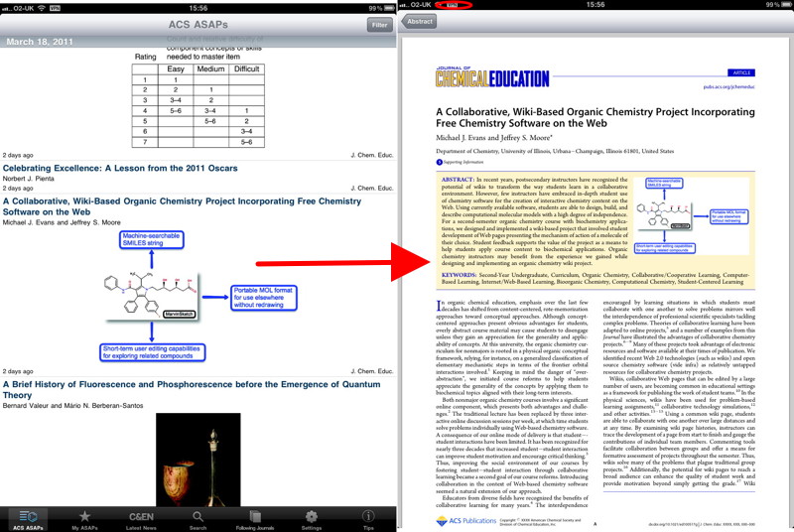Image resolution: width=794 pixels, height=532 pixels.
Task: Go back using the Abstract button
Action: click(x=420, y=21)
